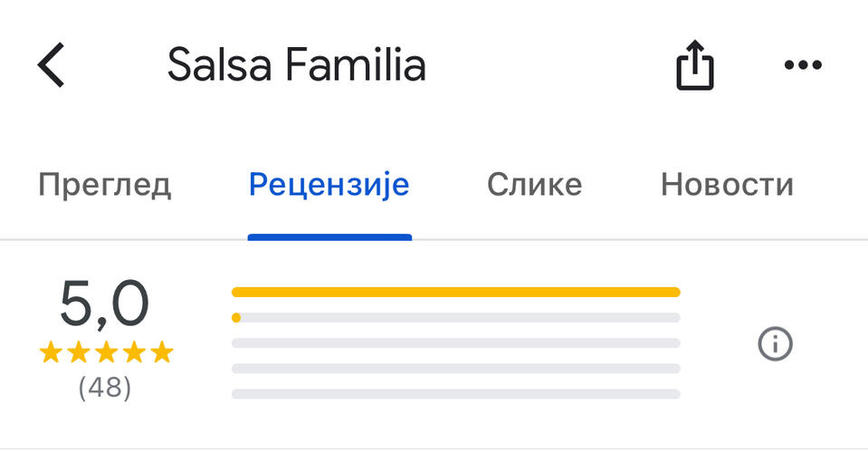Tap the back arrow
868x453 pixels.
tap(52, 66)
